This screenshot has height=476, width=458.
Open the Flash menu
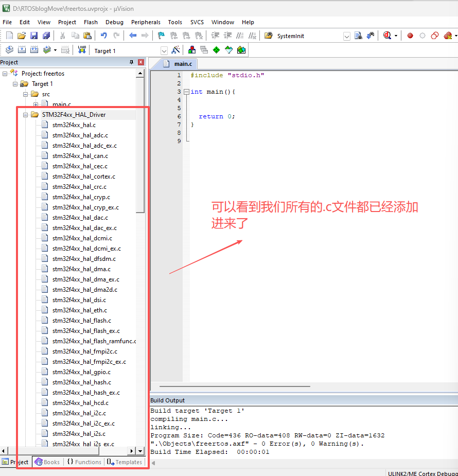(x=91, y=22)
